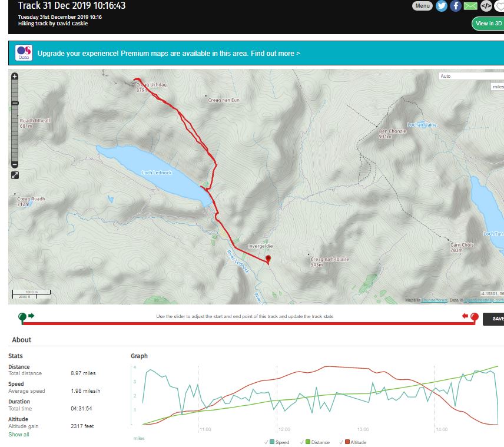
Task: Share track on Twitter
Action: coord(441,6)
